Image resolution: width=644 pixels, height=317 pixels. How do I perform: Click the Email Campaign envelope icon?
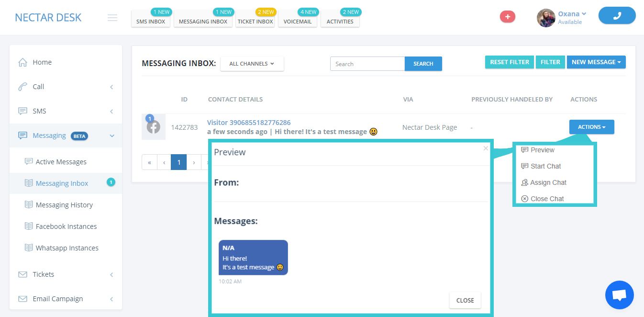point(22,299)
